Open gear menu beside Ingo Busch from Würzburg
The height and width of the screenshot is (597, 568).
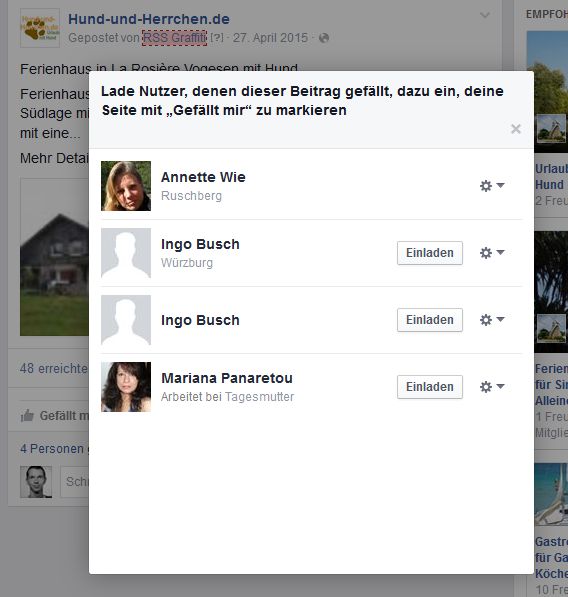click(491, 253)
